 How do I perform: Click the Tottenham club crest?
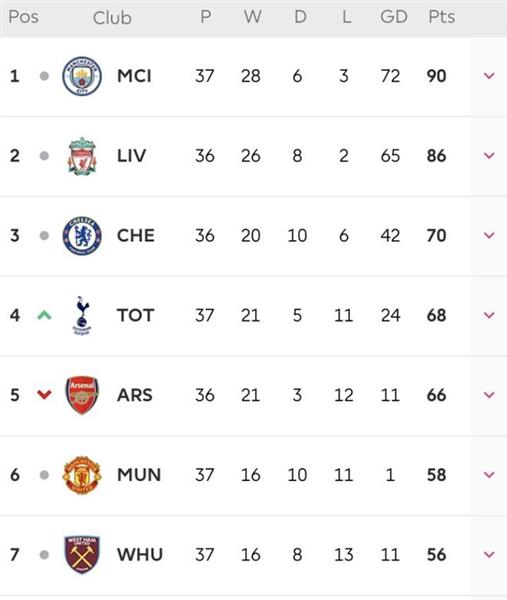tap(82, 316)
